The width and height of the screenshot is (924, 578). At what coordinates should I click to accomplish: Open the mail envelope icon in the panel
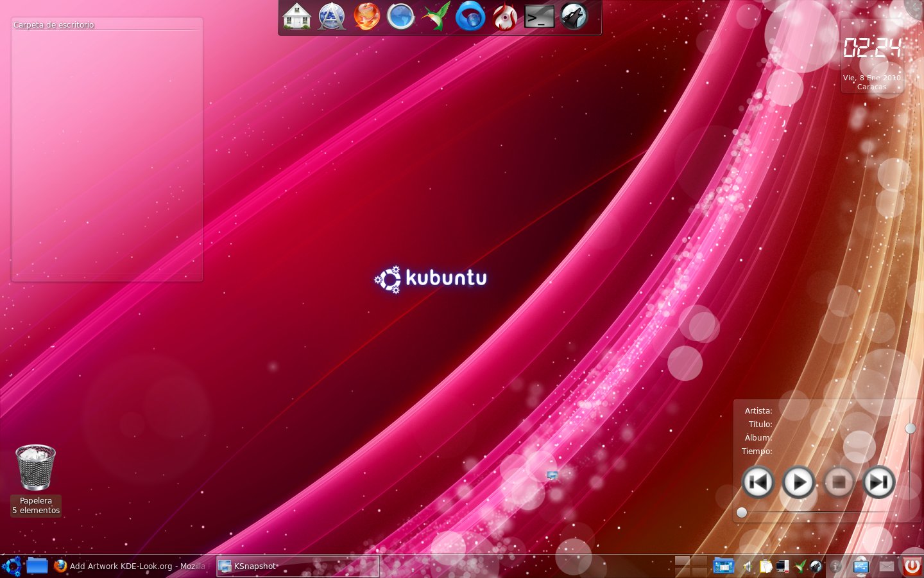[x=887, y=566]
